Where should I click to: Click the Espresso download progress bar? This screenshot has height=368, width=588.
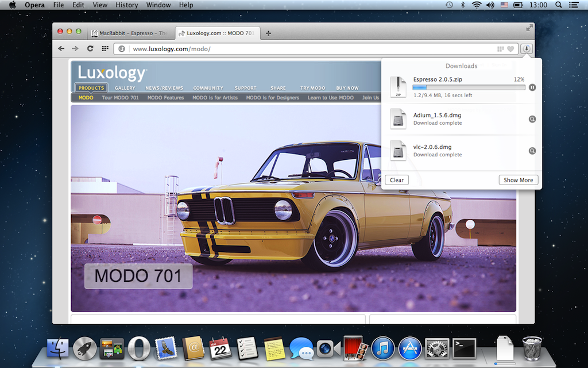coord(469,87)
